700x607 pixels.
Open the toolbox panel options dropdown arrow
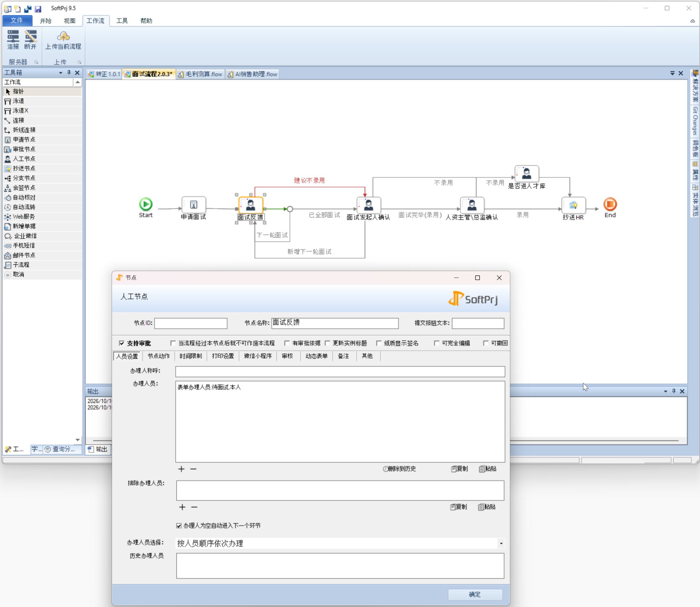(x=61, y=73)
